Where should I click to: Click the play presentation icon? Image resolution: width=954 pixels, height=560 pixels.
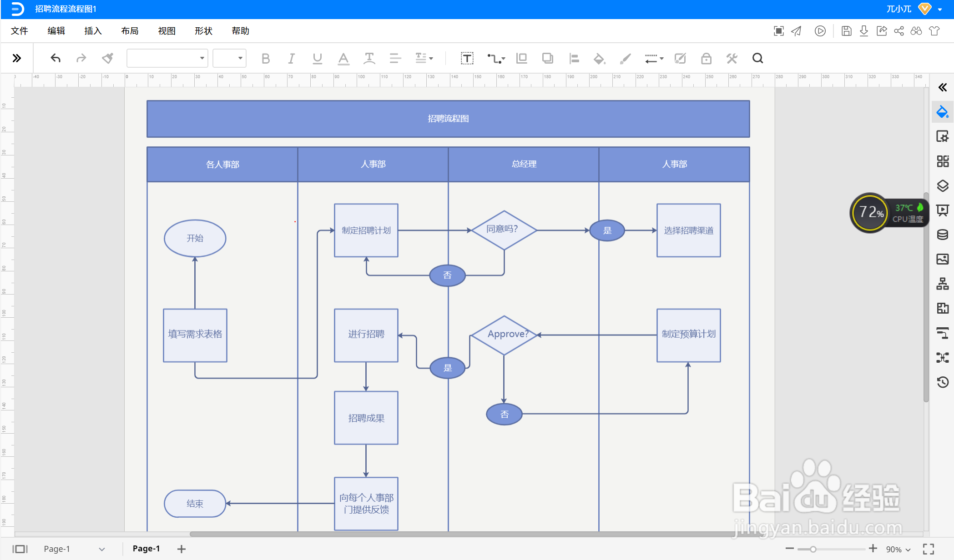(x=820, y=31)
